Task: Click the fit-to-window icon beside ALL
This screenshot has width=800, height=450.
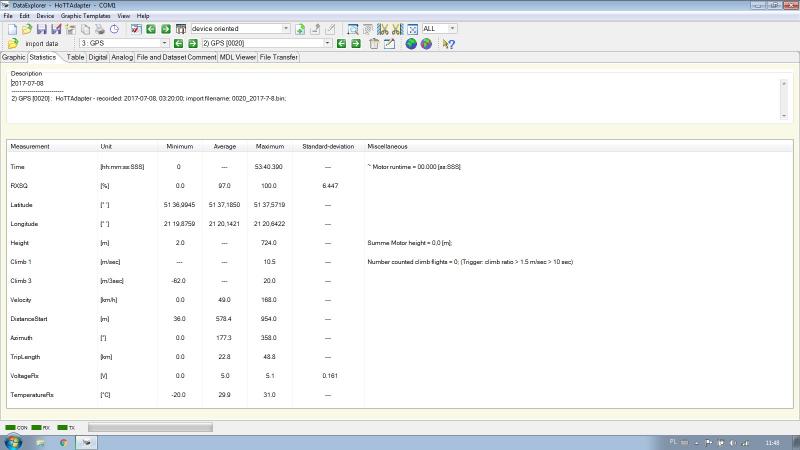Action: [x=413, y=29]
